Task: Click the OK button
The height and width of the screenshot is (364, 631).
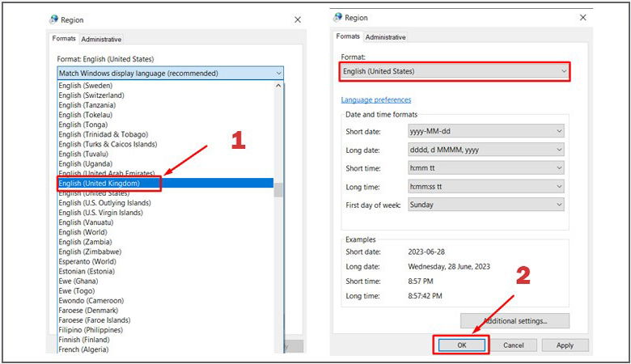Action: tap(460, 345)
